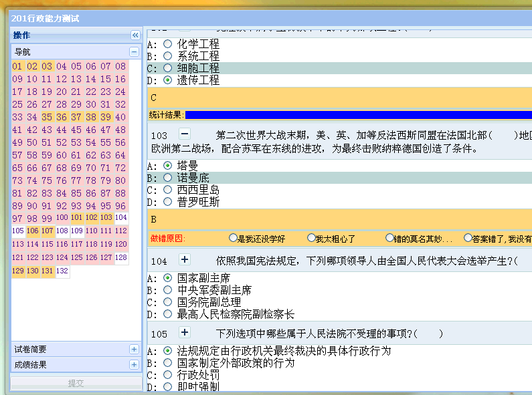The width and height of the screenshot is (532, 395).
Task: Collapse question 103 with the minus button
Action: coord(185,134)
